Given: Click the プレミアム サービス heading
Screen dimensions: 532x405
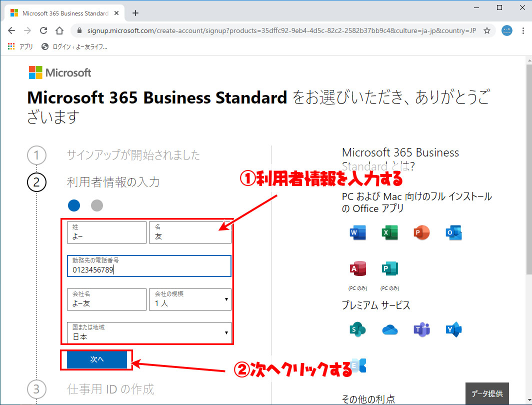Looking at the screenshot, I should click(x=376, y=305).
